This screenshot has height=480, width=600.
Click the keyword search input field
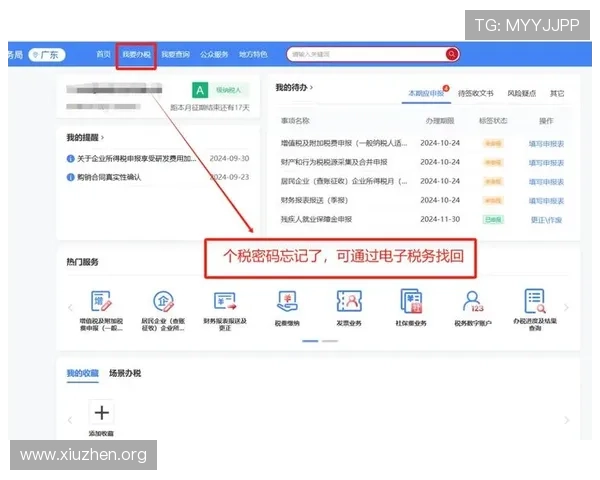pyautogui.click(x=366, y=54)
